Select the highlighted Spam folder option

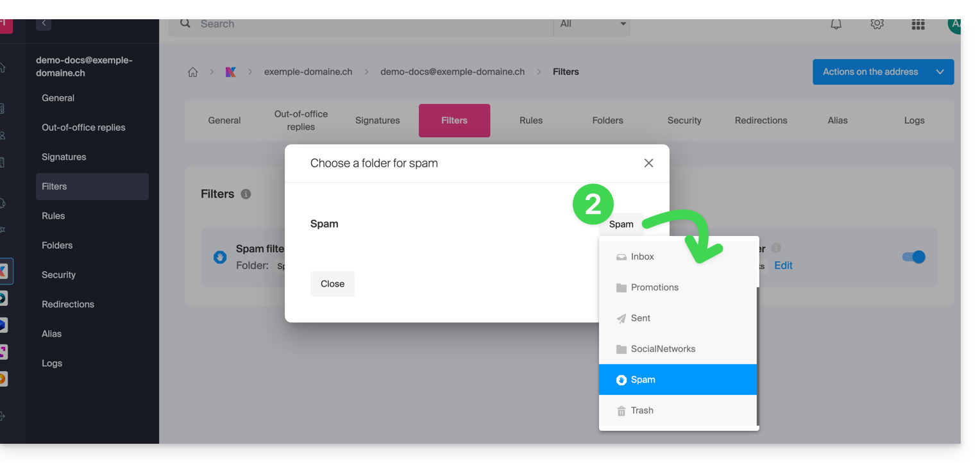[x=678, y=380]
